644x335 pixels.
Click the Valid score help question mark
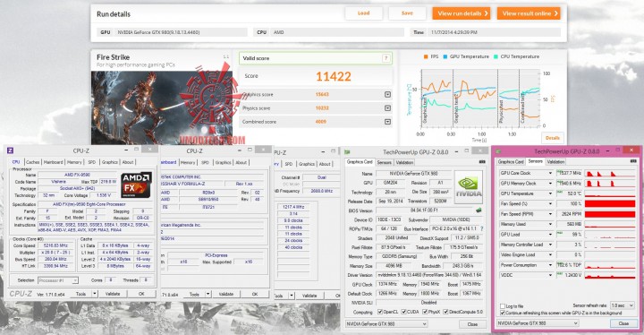pyautogui.click(x=386, y=58)
